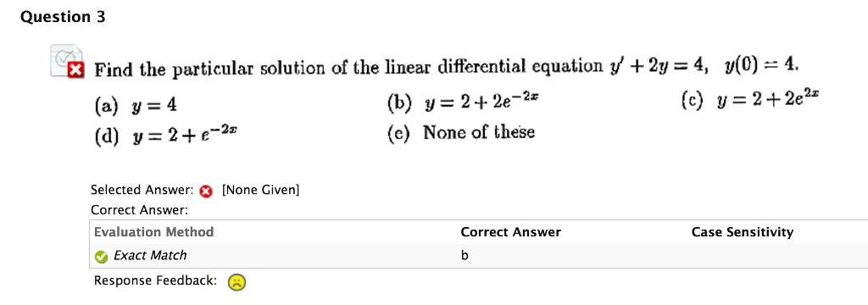Click the Evaluation Method column header
Viewport: 868px width, 305px height.
(154, 232)
